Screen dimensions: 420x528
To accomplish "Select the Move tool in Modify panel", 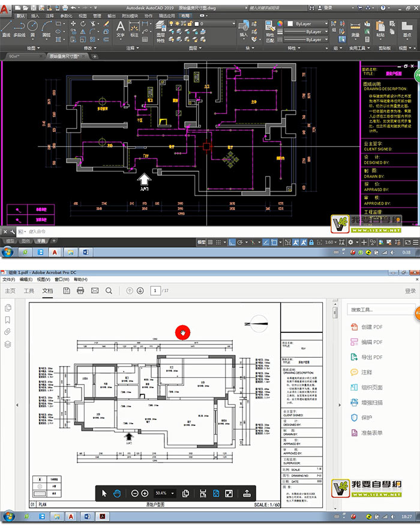I will [x=73, y=23].
